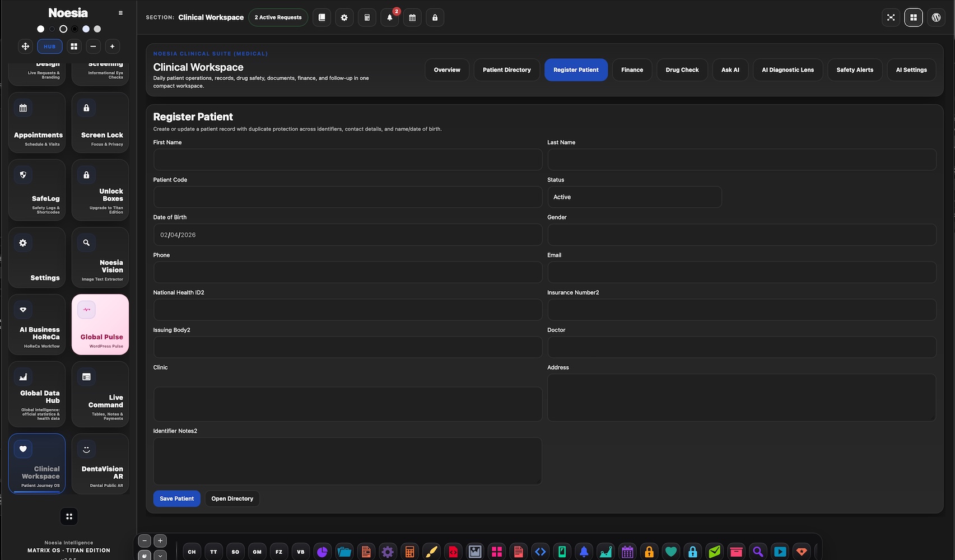This screenshot has height=560, width=955.
Task: Click the move arrows icon beside HUB
Action: [x=25, y=46]
